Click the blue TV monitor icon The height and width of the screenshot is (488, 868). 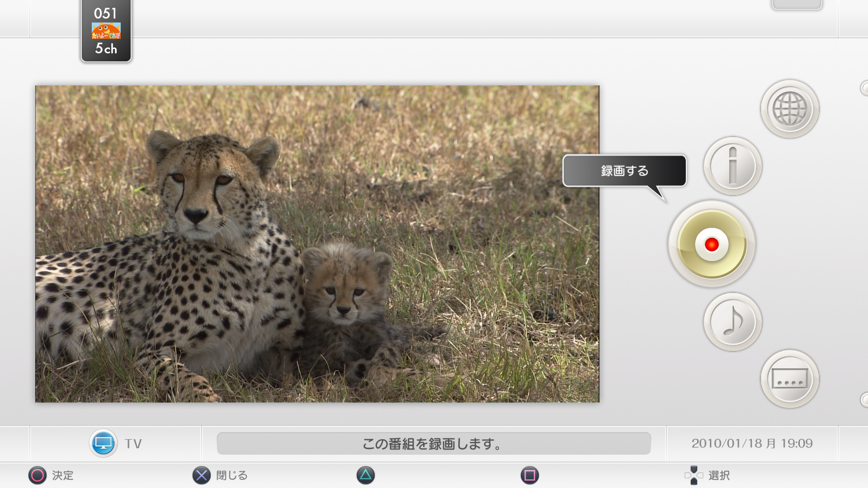(103, 443)
